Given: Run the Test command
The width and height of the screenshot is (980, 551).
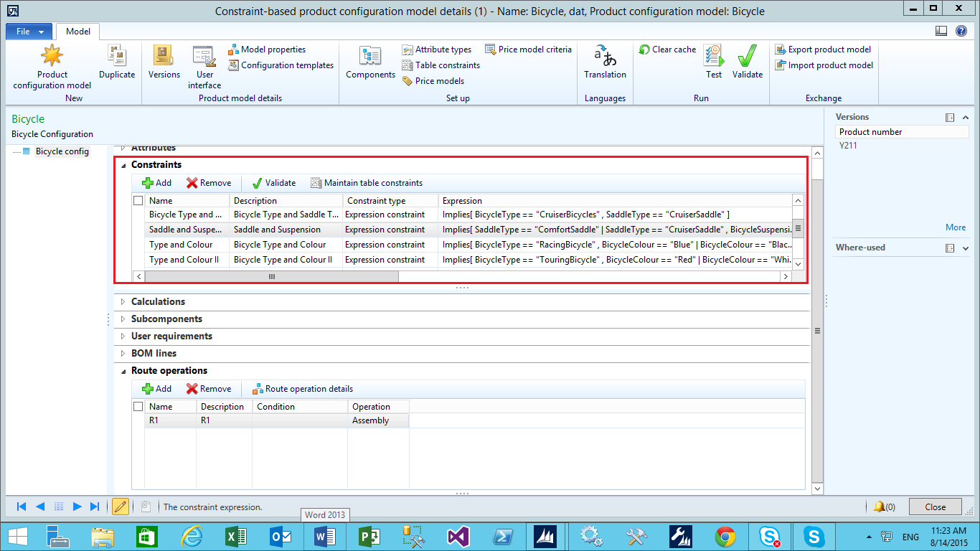Looking at the screenshot, I should 714,62.
